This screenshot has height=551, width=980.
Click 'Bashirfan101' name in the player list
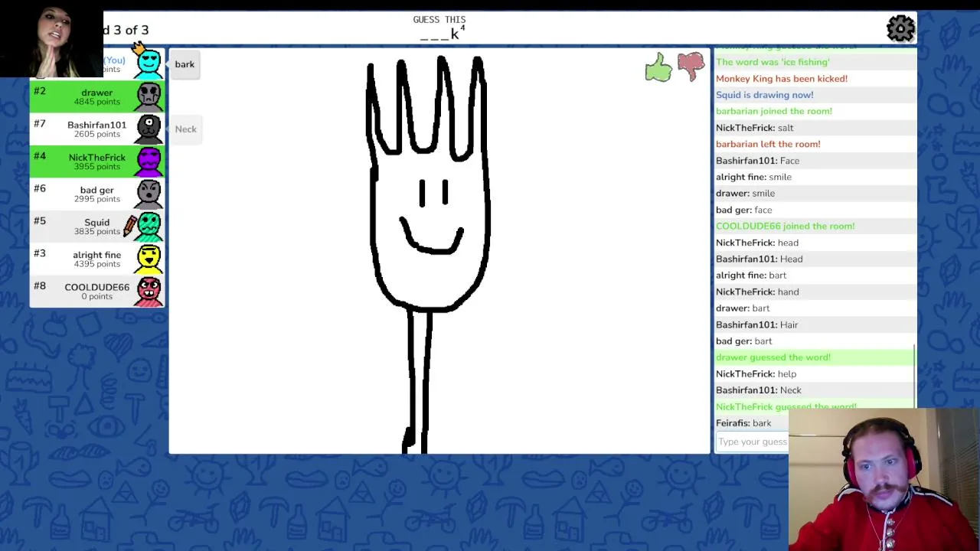tap(96, 125)
